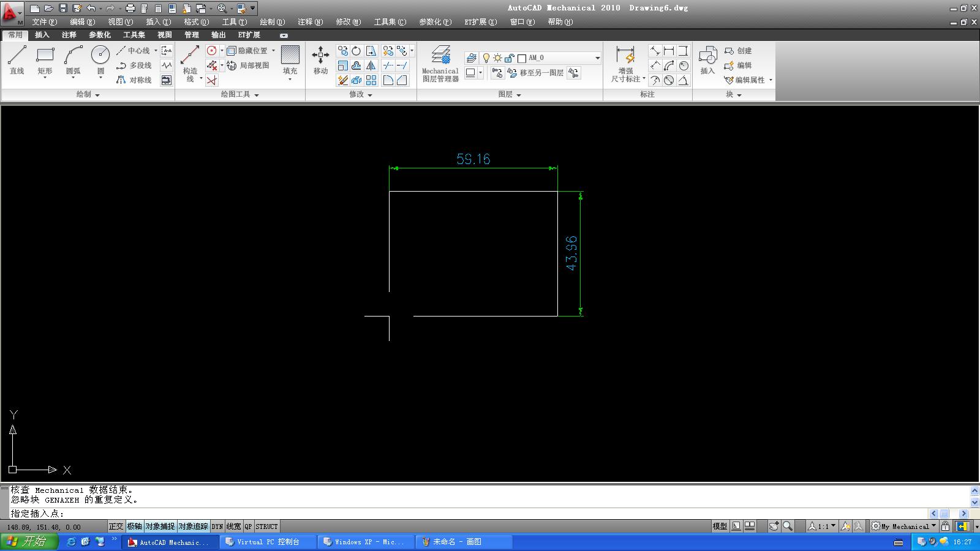Switch to the 参数化 ribbon tab
Image resolution: width=980 pixels, height=551 pixels.
[99, 36]
